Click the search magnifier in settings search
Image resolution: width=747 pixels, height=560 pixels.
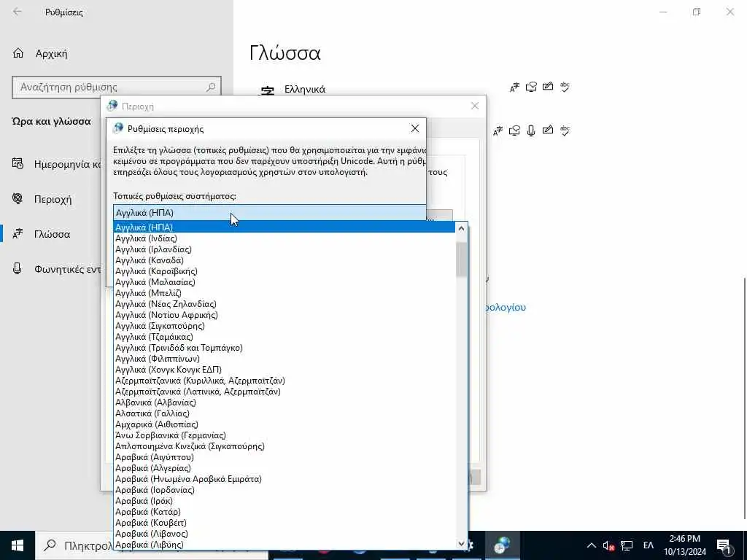211,87
